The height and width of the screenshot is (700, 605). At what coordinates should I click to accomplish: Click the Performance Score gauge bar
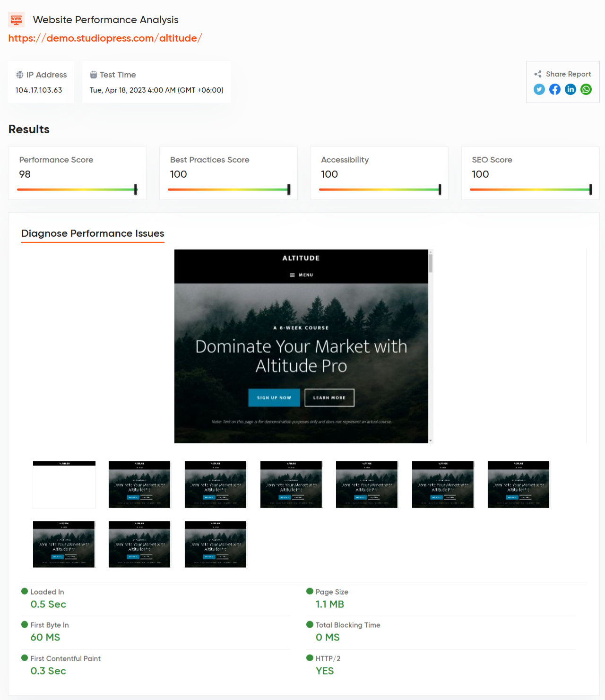click(x=77, y=190)
